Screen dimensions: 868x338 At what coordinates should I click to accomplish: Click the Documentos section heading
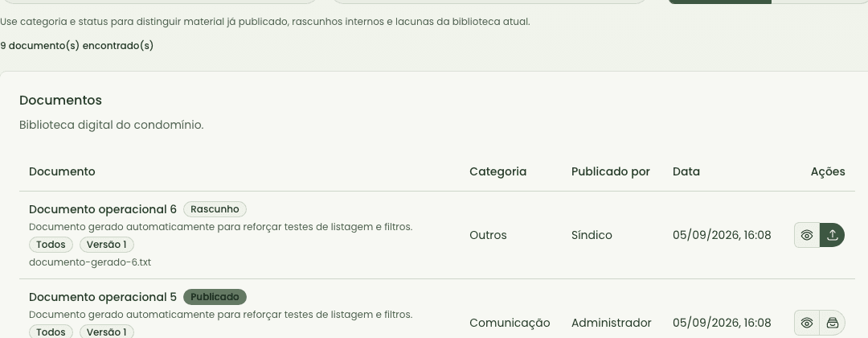[60, 101]
